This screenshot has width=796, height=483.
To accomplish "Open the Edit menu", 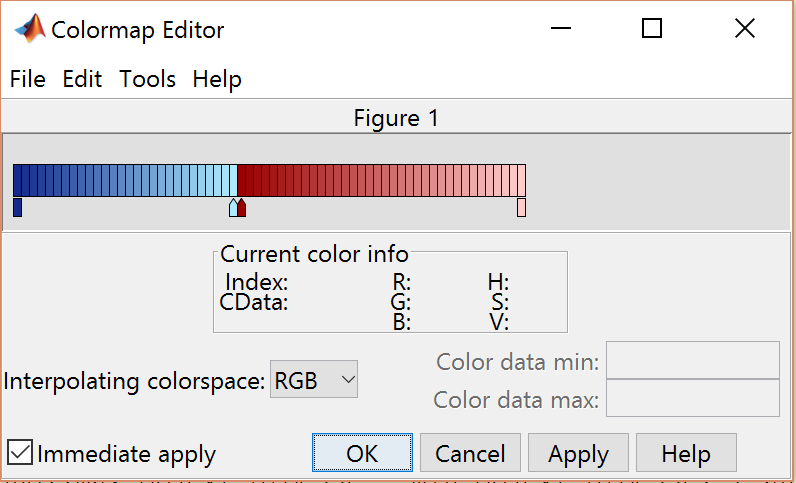I will point(82,79).
